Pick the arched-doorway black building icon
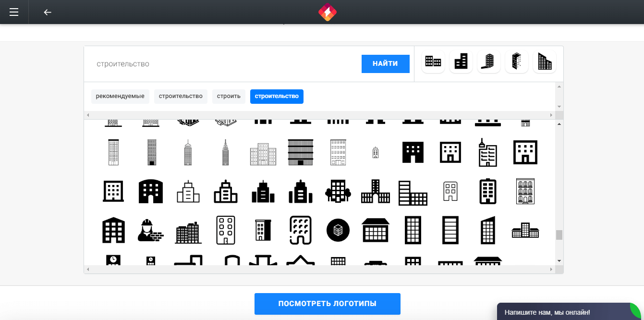 tap(150, 191)
